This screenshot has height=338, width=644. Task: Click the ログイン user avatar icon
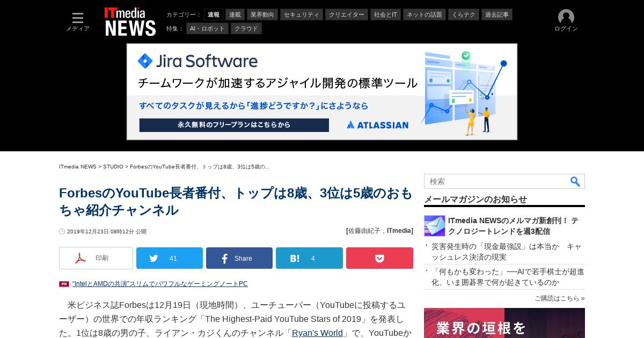tap(566, 17)
